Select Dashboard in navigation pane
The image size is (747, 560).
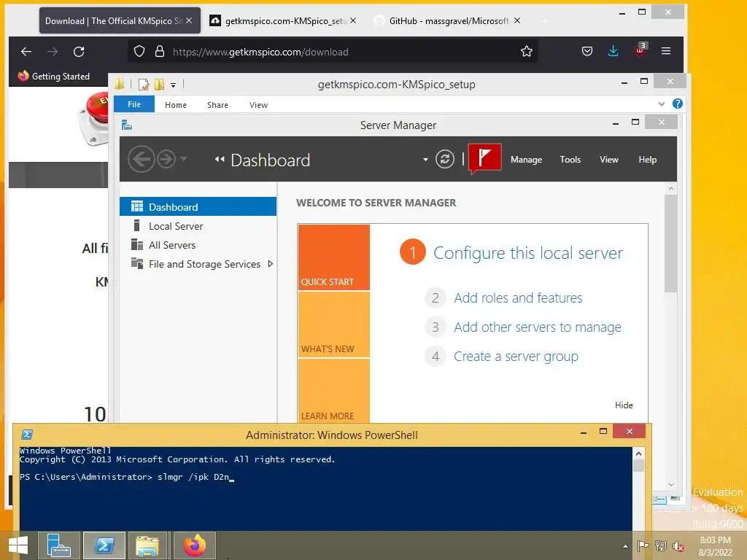198,206
